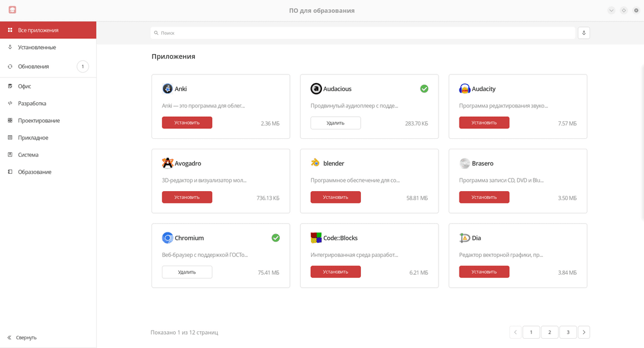The image size is (644, 348).
Task: Click the Anki app icon
Action: (167, 88)
